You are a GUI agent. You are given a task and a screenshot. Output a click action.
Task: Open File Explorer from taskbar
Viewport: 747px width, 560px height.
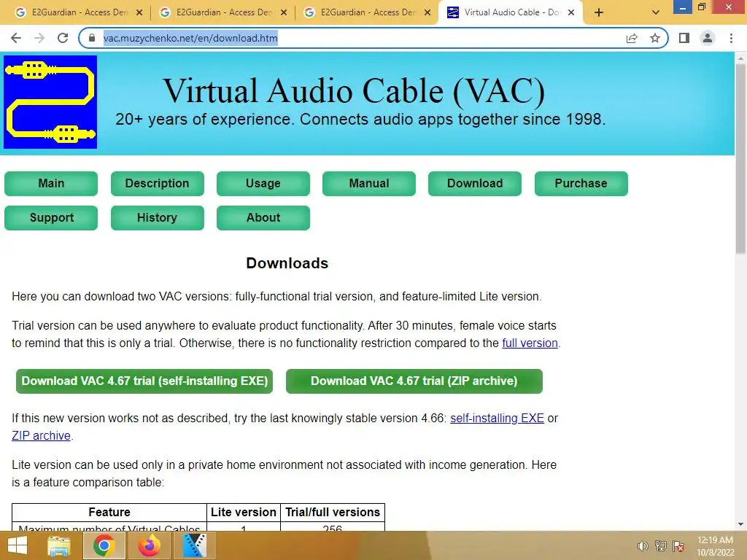click(x=59, y=545)
